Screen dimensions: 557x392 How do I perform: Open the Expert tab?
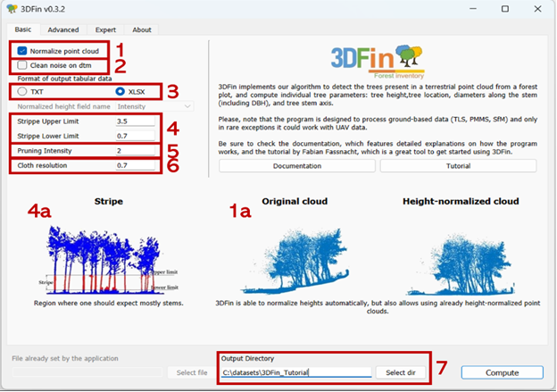(x=105, y=29)
